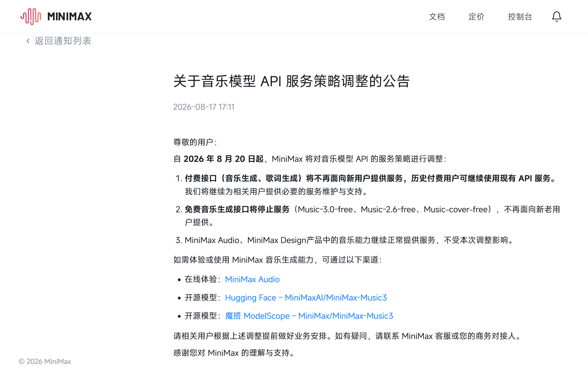Image resolution: width=588 pixels, height=375 pixels.
Task: Click the timestamp 2026-08-17 17:11
Action: click(x=204, y=107)
